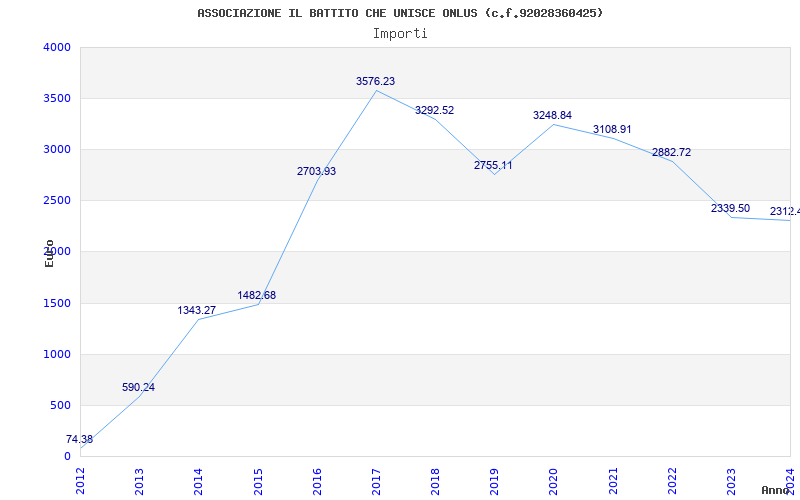The height and width of the screenshot is (500, 800).
Task: Click the 3248.84 data label
Action: coord(553,115)
